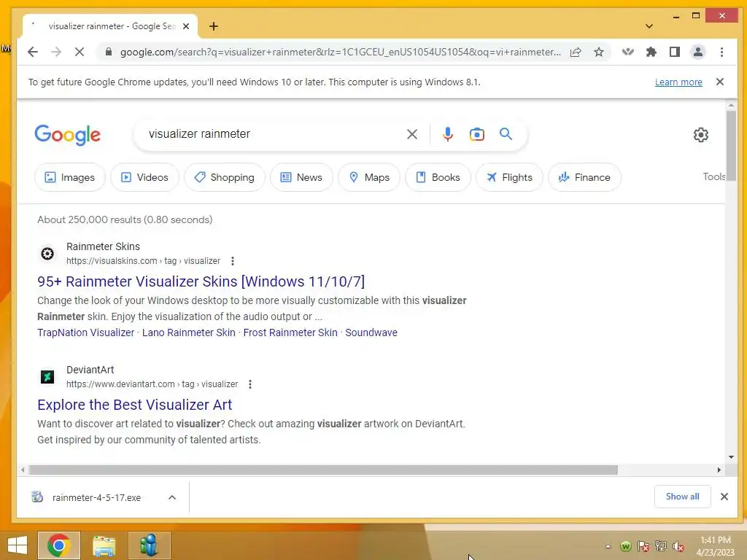Viewport: 747px width, 560px height.
Task: Open Lano Rainmeter Skin sitelink
Action: click(189, 332)
